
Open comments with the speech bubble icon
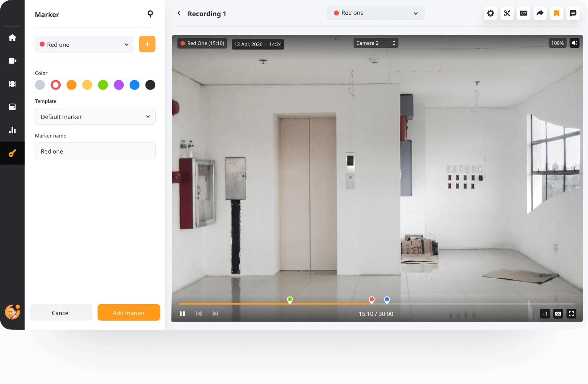[x=573, y=13]
